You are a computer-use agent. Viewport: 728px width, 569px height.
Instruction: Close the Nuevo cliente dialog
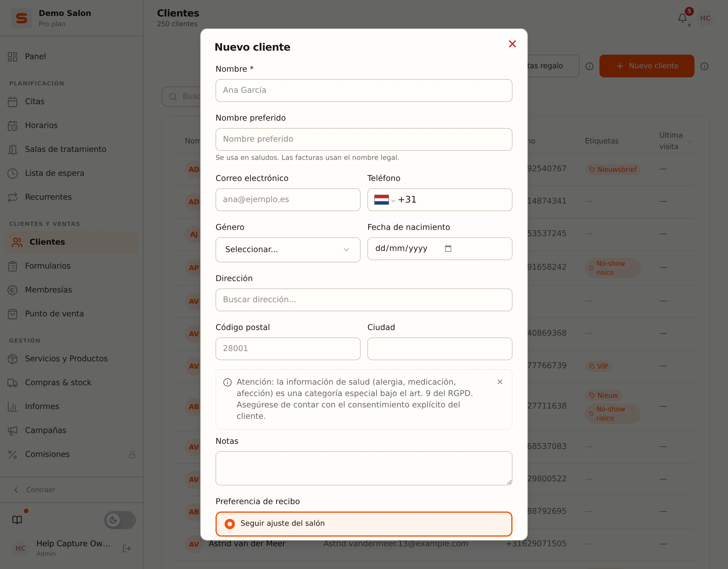coord(512,44)
